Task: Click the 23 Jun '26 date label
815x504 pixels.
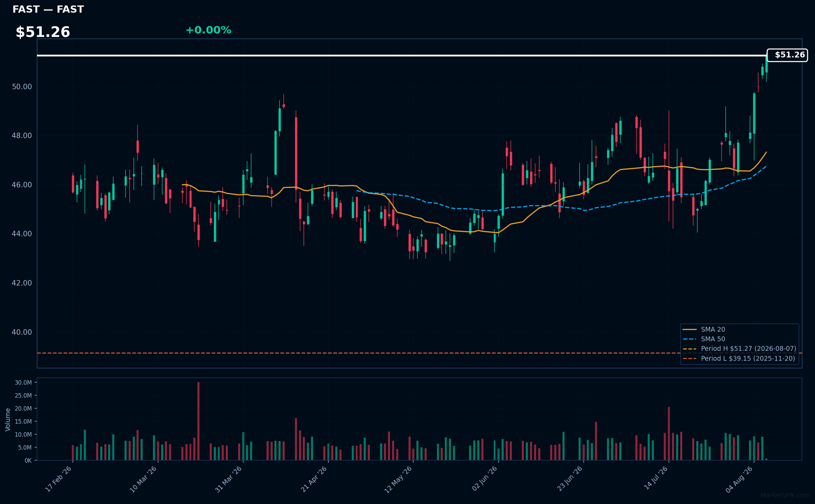Action: pyautogui.click(x=570, y=479)
